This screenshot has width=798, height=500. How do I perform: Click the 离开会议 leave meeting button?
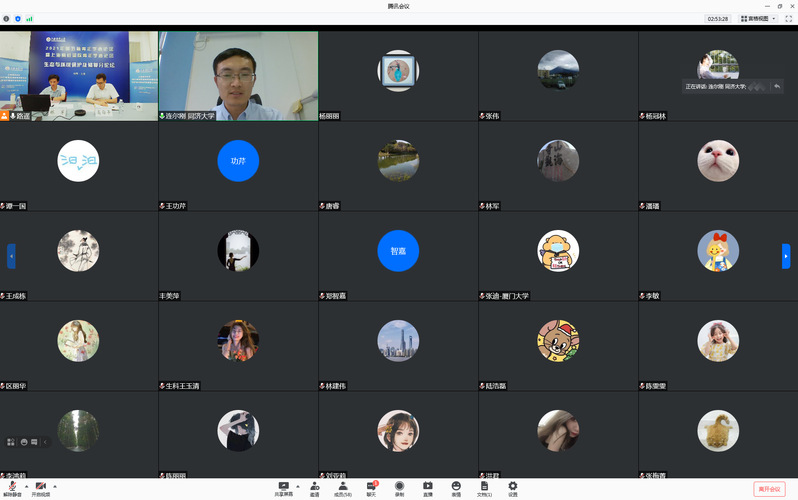click(x=769, y=489)
